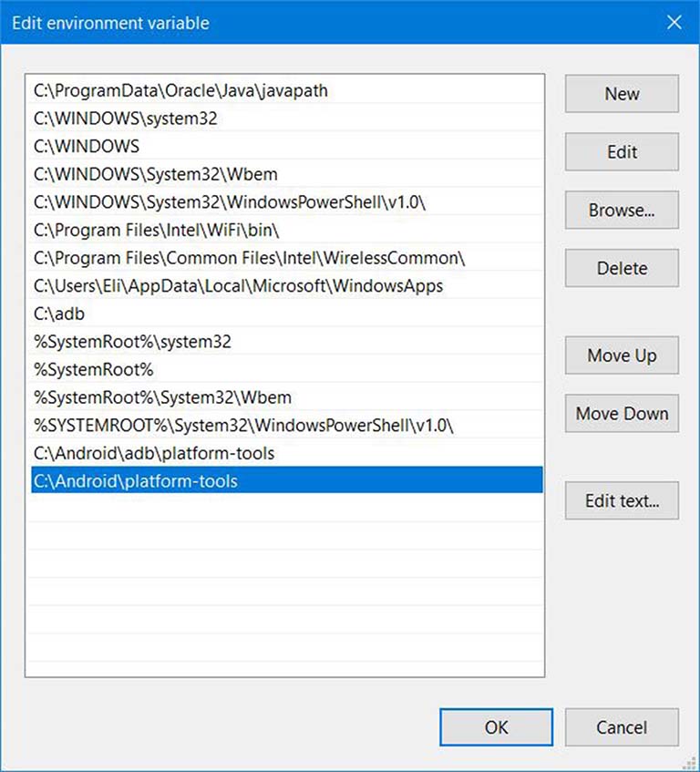Select the Intel\WiFi\bin\ path entry
This screenshot has height=772, width=700.
[286, 230]
